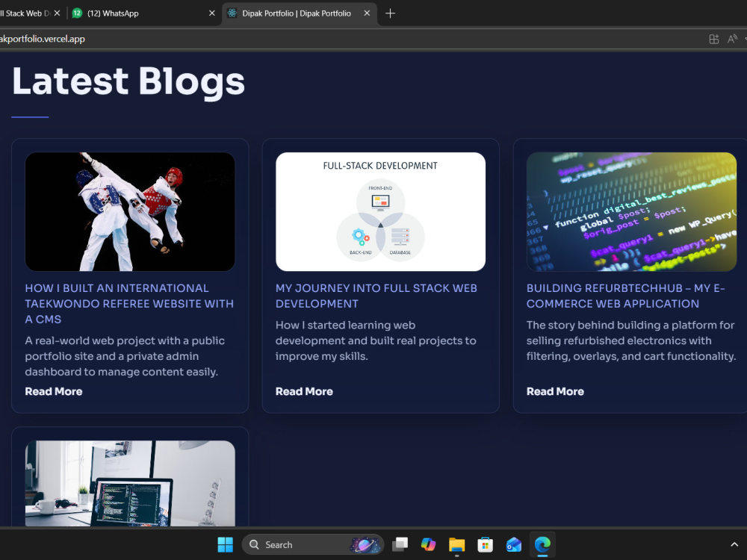Click the address bar URL
This screenshot has height=560, width=747.
(x=43, y=39)
